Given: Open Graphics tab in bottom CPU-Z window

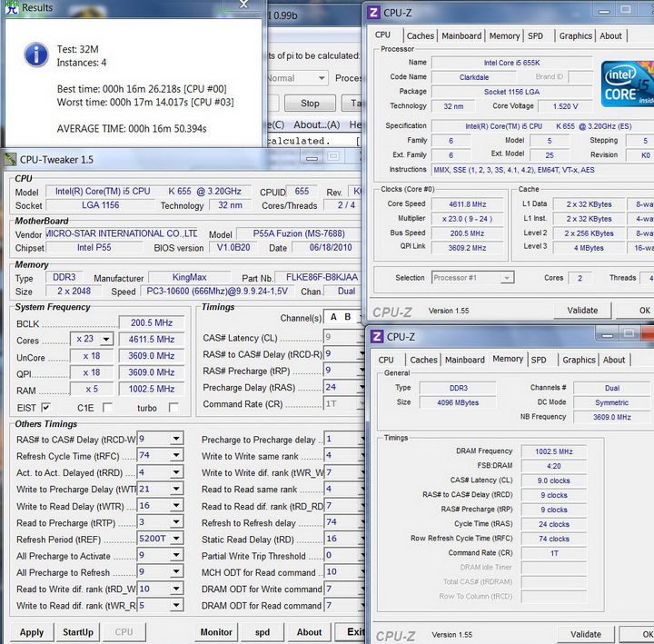Looking at the screenshot, I should (579, 360).
